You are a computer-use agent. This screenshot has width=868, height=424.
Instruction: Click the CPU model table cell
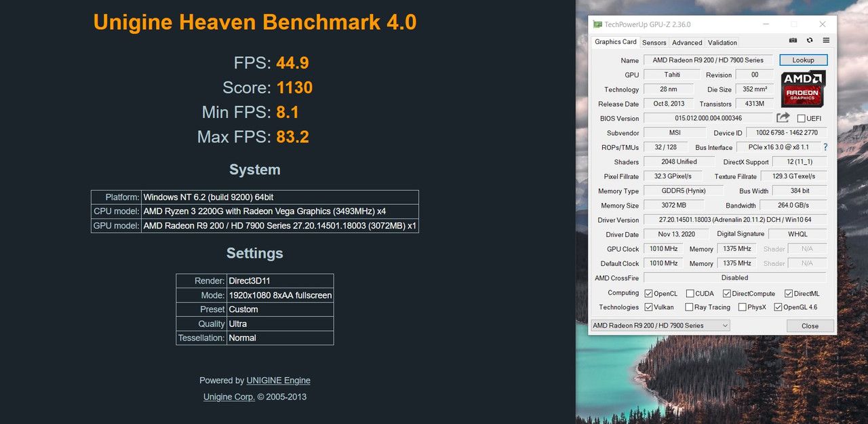tap(280, 211)
